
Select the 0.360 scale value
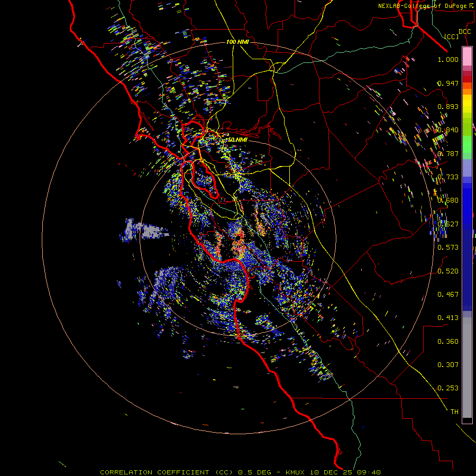click(x=448, y=342)
